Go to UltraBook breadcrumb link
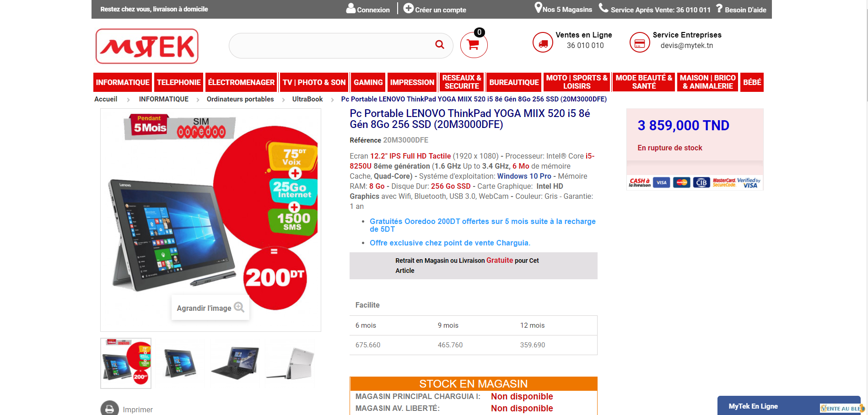The width and height of the screenshot is (868, 415). point(307,99)
